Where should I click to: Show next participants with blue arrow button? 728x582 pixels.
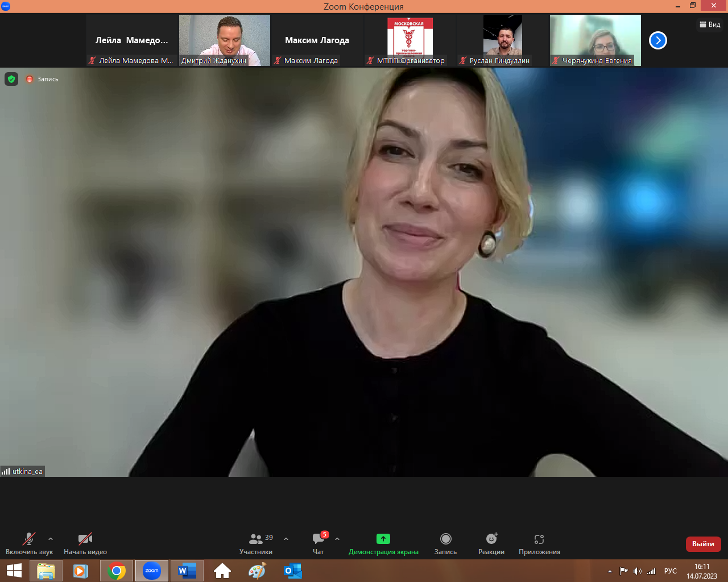tap(658, 40)
